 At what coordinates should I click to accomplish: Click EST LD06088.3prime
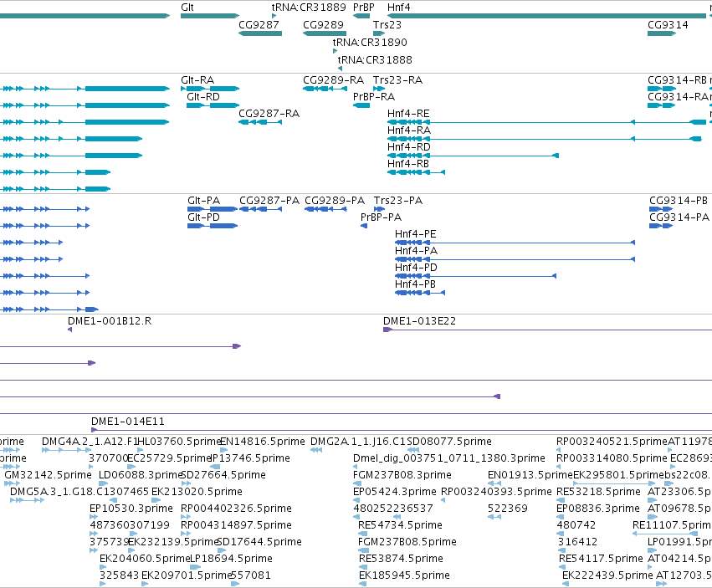coord(141,475)
